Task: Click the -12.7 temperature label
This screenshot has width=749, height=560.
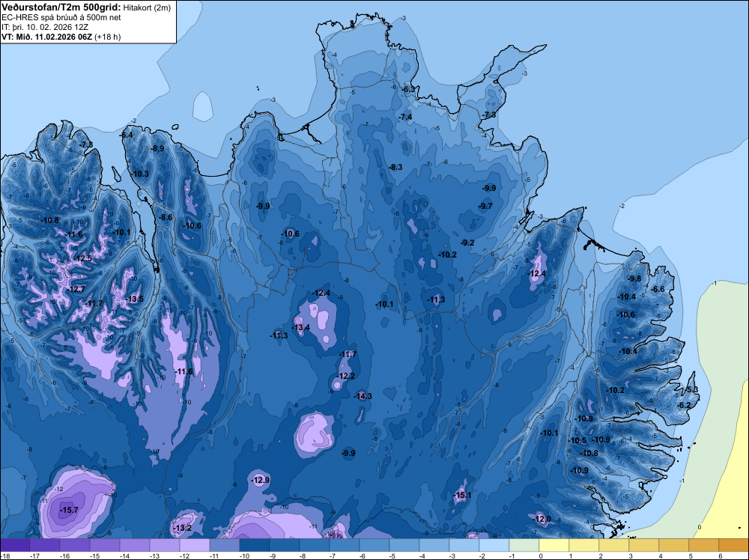Action: tap(76, 289)
